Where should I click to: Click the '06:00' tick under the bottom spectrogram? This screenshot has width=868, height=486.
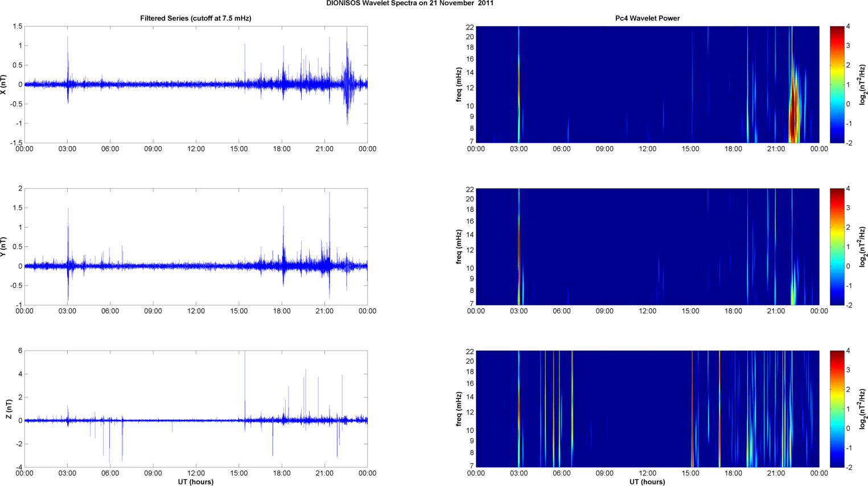point(561,473)
